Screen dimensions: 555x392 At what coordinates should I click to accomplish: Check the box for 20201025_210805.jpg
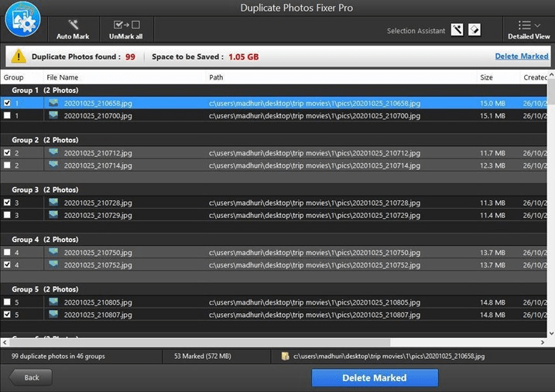pyautogui.click(x=7, y=302)
